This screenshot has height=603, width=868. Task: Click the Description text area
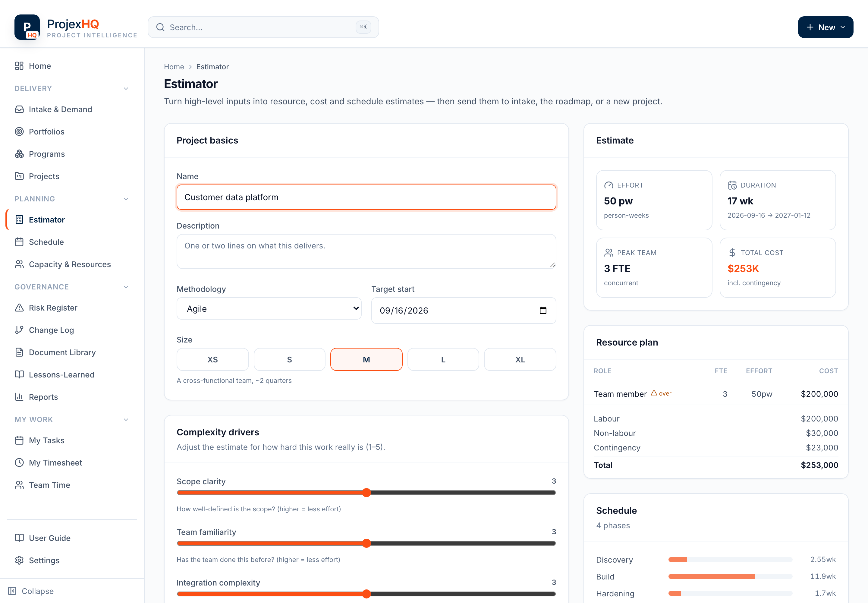tap(366, 251)
